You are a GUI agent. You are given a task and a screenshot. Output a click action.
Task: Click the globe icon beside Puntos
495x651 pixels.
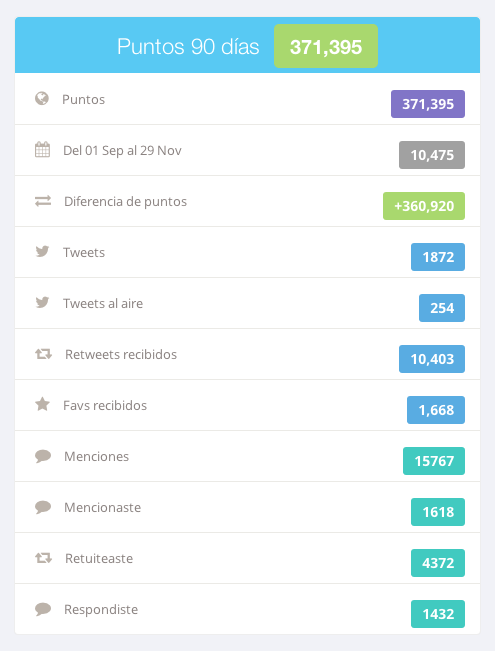click(42, 99)
